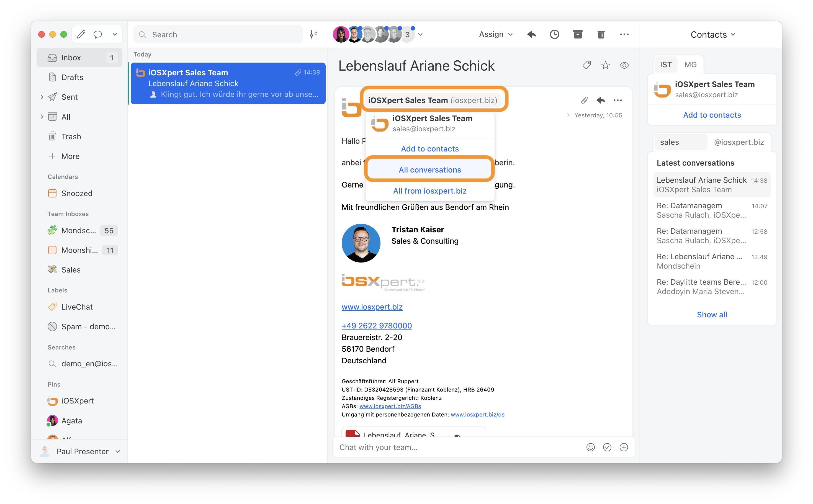The height and width of the screenshot is (504, 813).
Task: Select All from iosxpert.biz
Action: [x=430, y=191]
